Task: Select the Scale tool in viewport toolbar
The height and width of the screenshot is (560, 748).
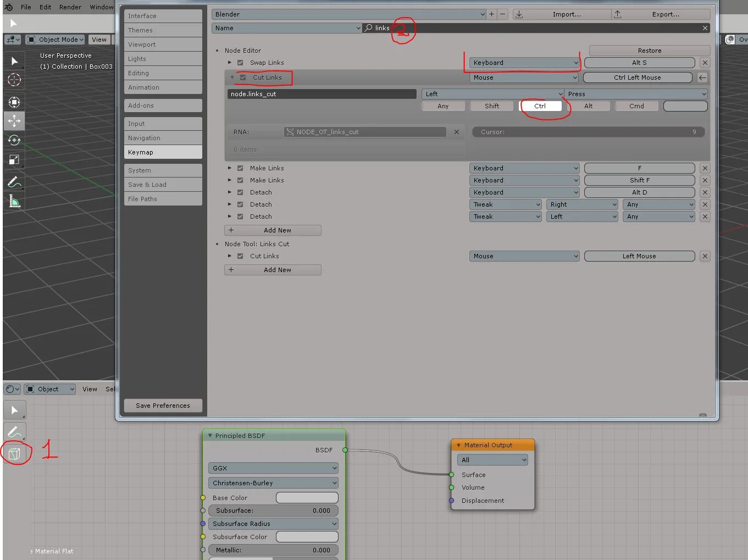Action: tap(14, 159)
